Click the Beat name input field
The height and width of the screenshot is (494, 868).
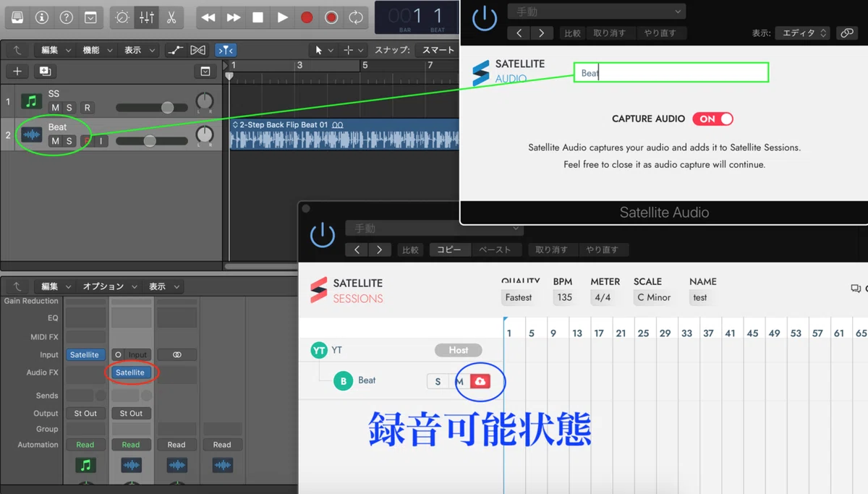click(671, 72)
